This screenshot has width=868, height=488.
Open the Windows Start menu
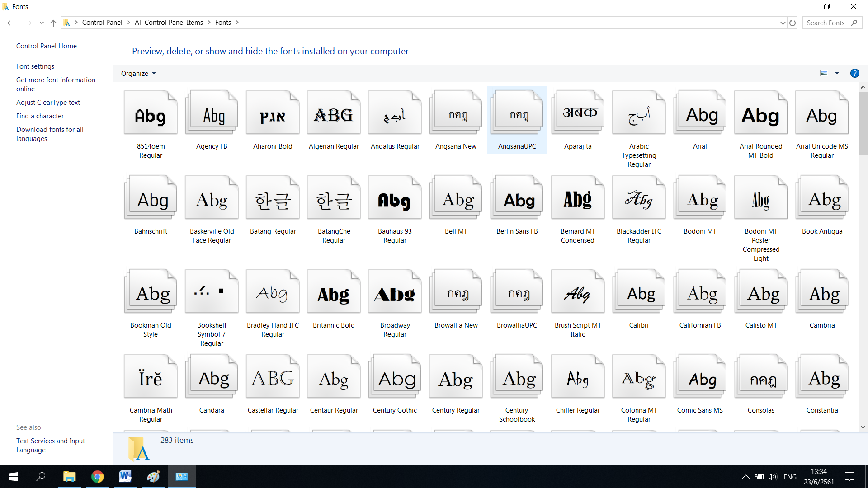tap(14, 477)
